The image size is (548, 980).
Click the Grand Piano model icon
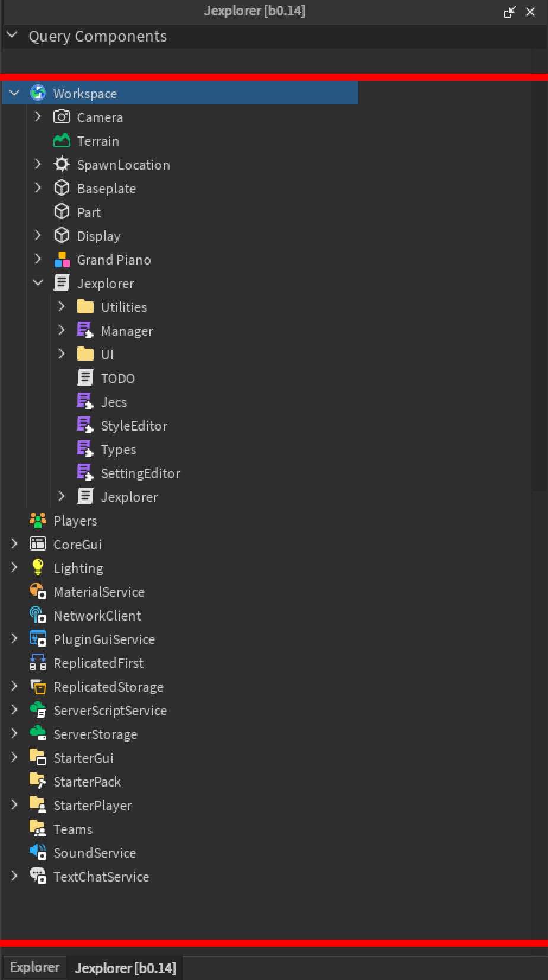(x=62, y=259)
